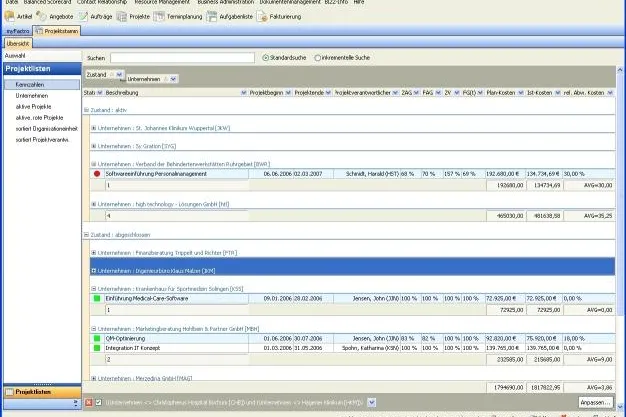The image size is (626, 417).
Task: Open the Unternehmen group-by dropdown
Action: pos(173,79)
